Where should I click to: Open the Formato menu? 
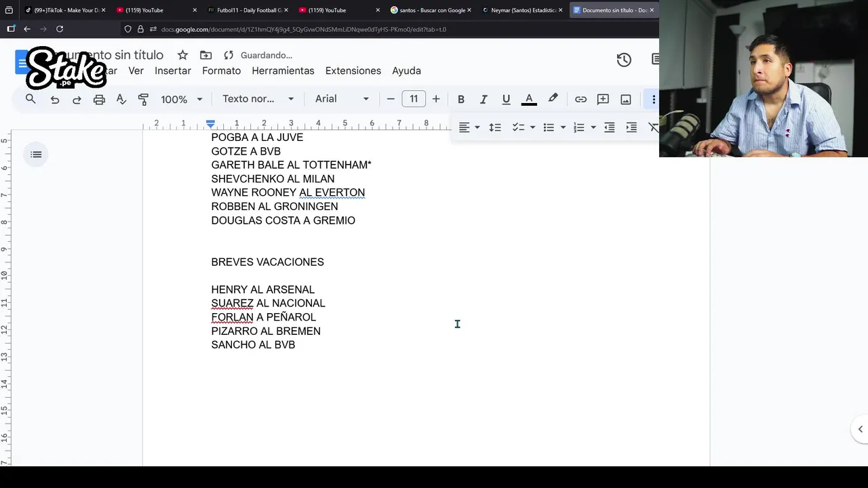221,70
